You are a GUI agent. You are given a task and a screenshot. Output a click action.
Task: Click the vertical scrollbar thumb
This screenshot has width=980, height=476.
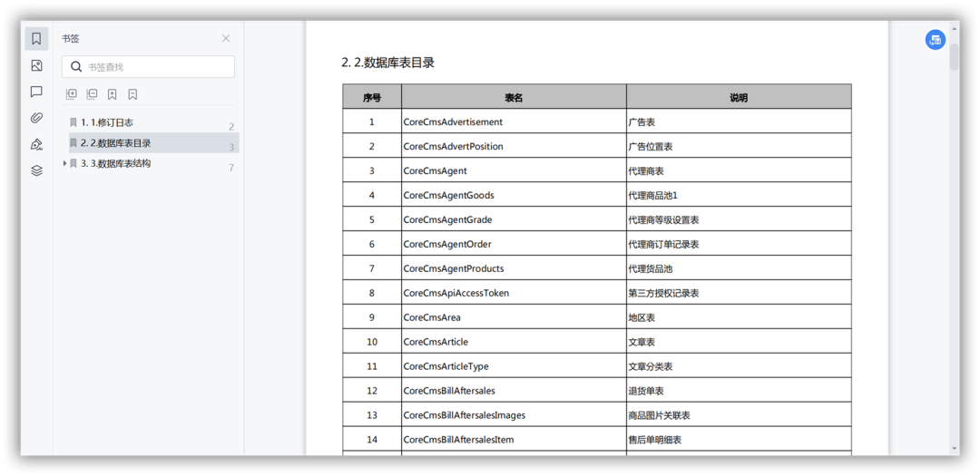pyautogui.click(x=954, y=56)
